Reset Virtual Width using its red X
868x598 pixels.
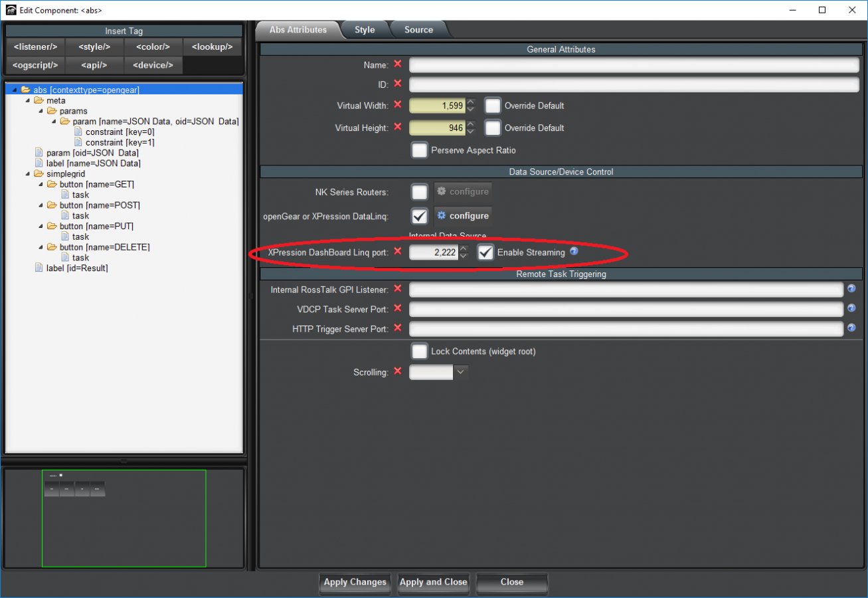pyautogui.click(x=398, y=104)
